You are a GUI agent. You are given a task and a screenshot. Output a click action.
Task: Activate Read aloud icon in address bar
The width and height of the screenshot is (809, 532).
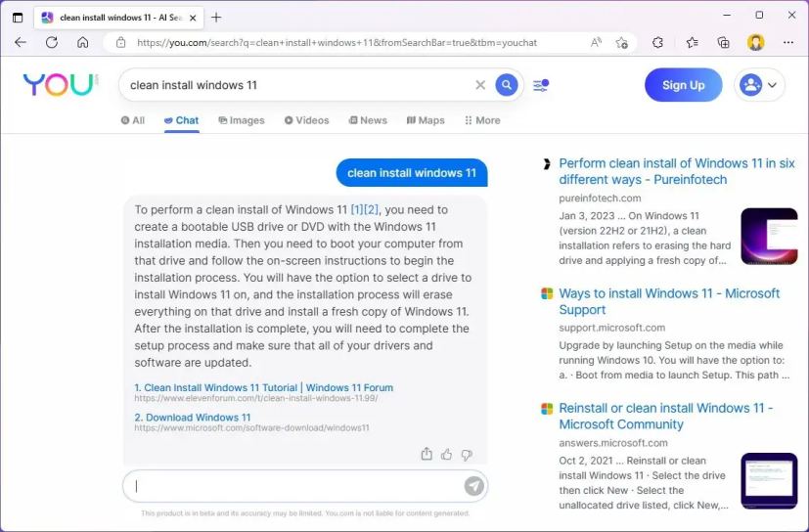596,42
